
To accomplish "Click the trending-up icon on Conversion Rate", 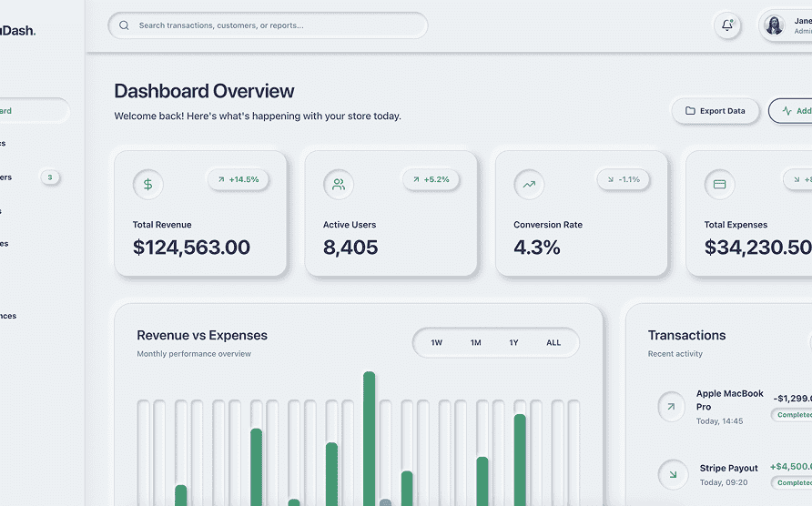I will click(x=529, y=185).
